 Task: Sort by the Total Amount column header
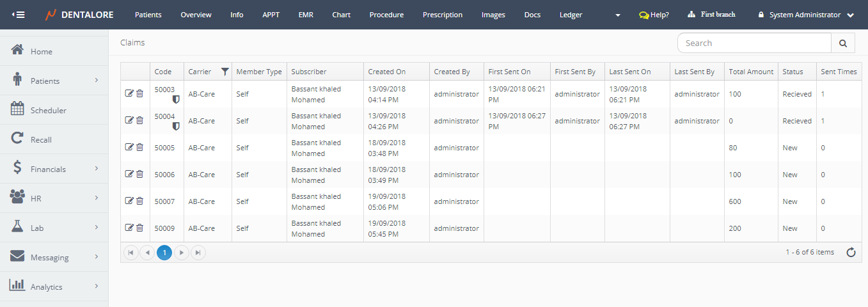pos(751,72)
